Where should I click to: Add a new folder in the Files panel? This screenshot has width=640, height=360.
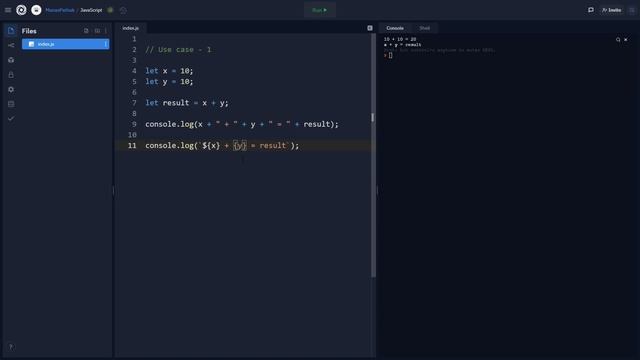pos(97,31)
